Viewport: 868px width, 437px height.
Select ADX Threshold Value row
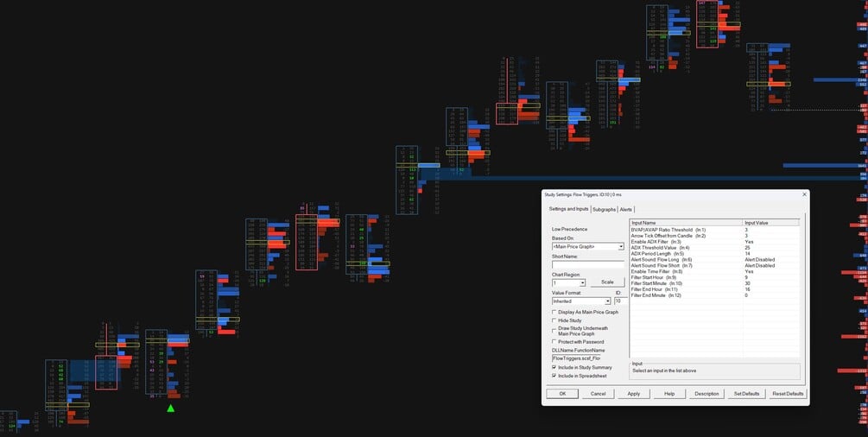click(x=714, y=248)
